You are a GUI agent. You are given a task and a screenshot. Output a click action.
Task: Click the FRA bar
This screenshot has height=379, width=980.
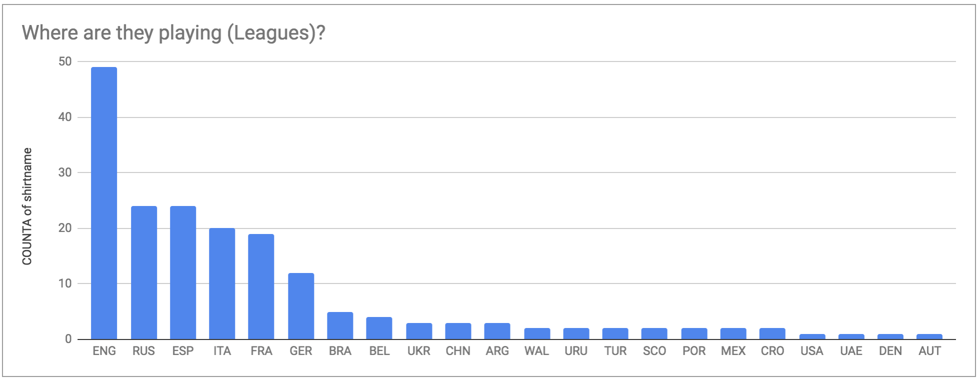coord(261,286)
